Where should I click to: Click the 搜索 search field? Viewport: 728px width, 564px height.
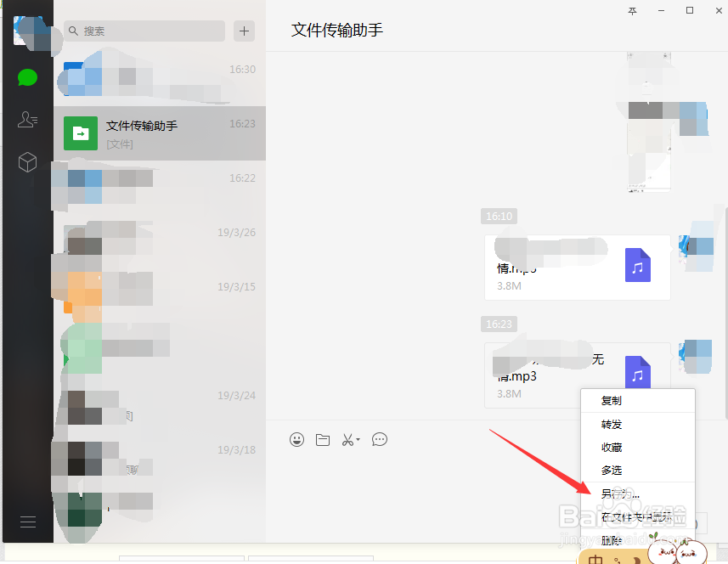point(143,31)
